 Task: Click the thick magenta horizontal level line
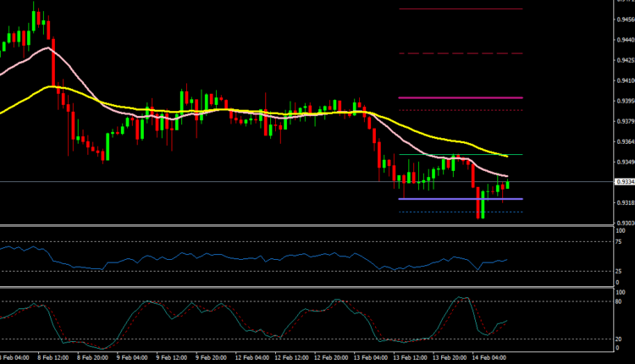(460, 97)
